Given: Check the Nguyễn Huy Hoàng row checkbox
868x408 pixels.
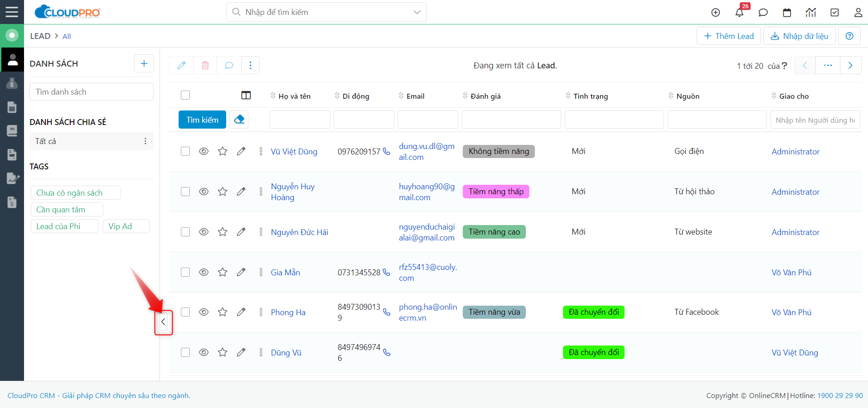Looking at the screenshot, I should point(185,192).
